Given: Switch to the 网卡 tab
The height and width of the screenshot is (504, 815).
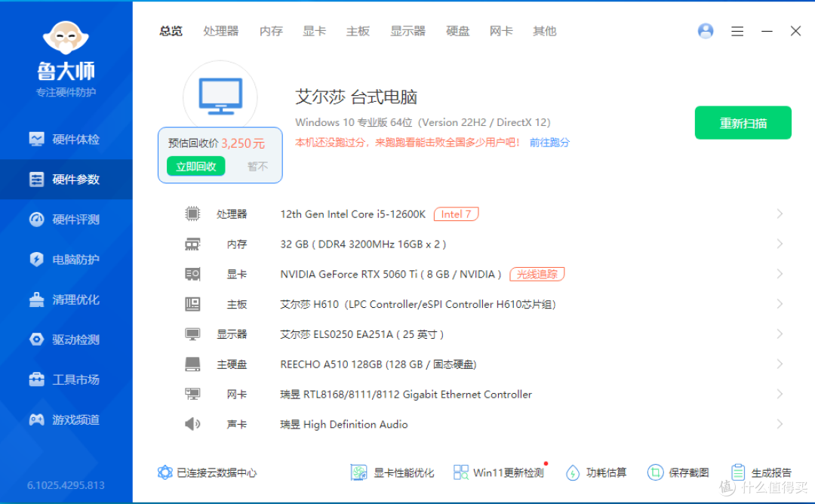Looking at the screenshot, I should (501, 31).
